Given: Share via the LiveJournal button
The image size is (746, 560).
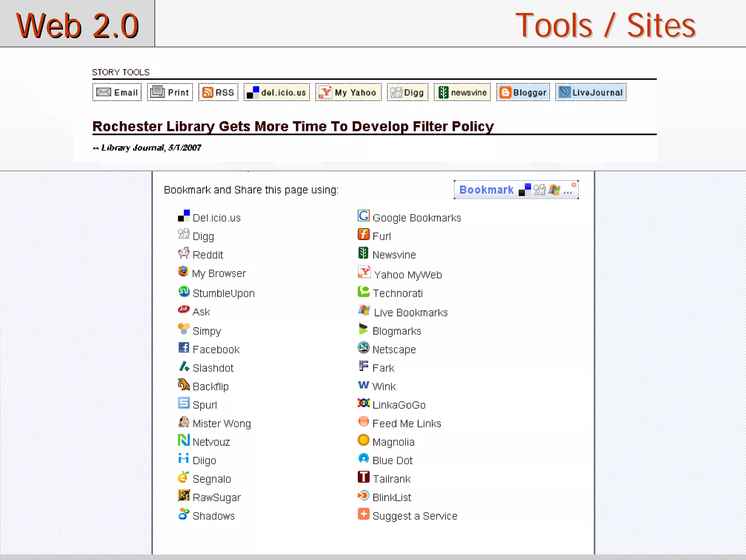Looking at the screenshot, I should [x=590, y=92].
